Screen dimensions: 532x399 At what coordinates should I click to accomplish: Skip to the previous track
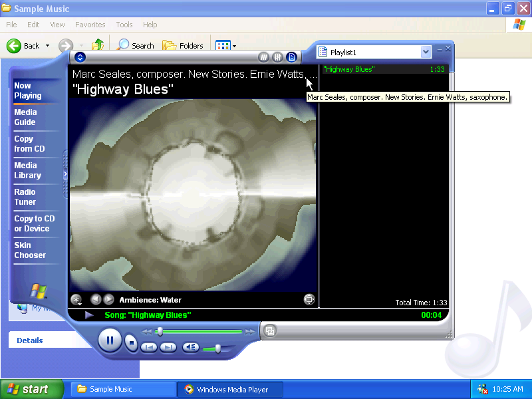click(x=148, y=347)
